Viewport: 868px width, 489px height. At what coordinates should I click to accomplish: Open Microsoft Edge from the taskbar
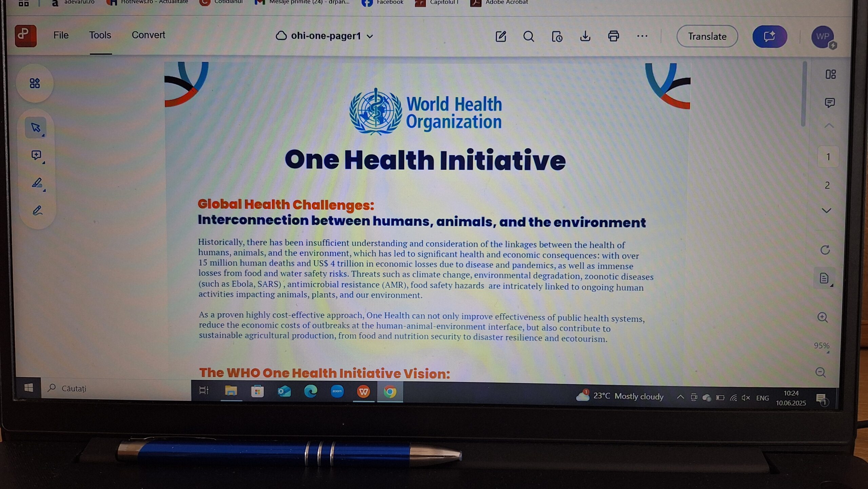311,392
